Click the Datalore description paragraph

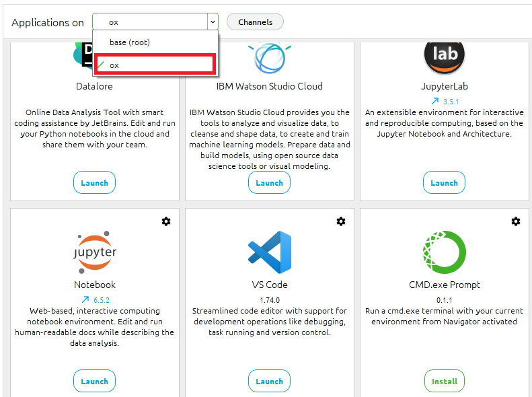[95, 129]
